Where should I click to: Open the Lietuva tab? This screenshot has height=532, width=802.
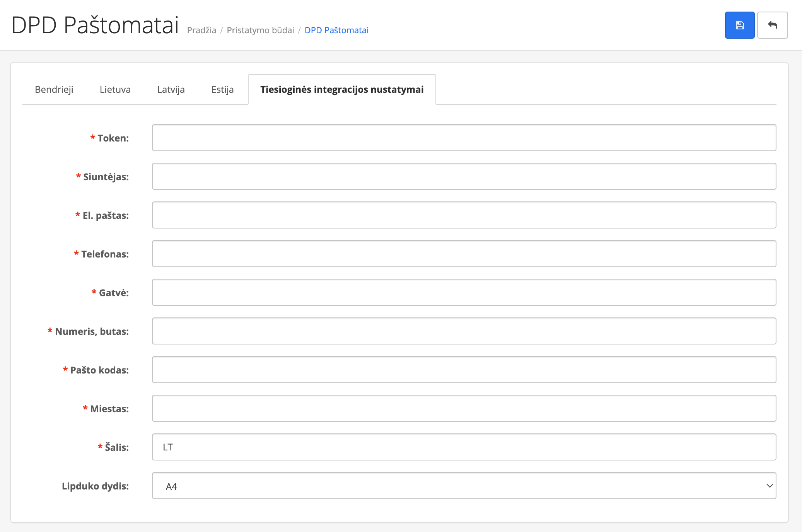tap(115, 90)
